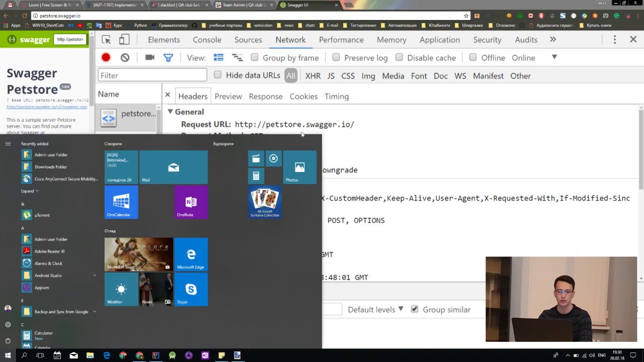Open the Skype tile

coord(191,289)
